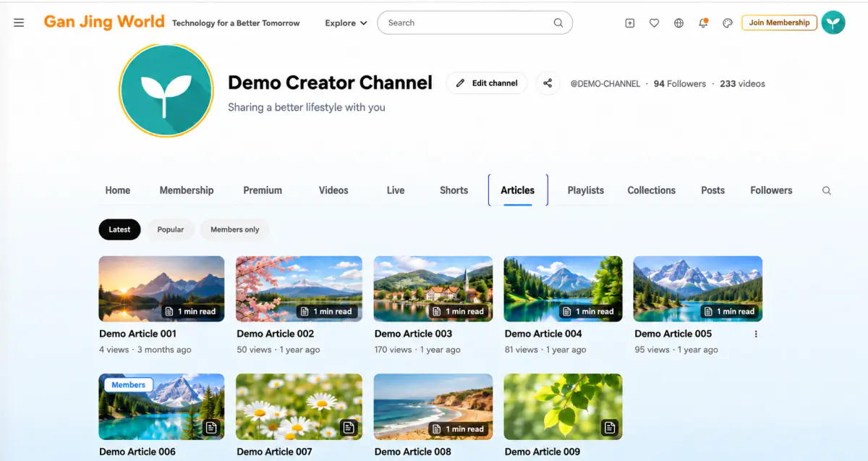Click the create-post plus icon

(629, 23)
